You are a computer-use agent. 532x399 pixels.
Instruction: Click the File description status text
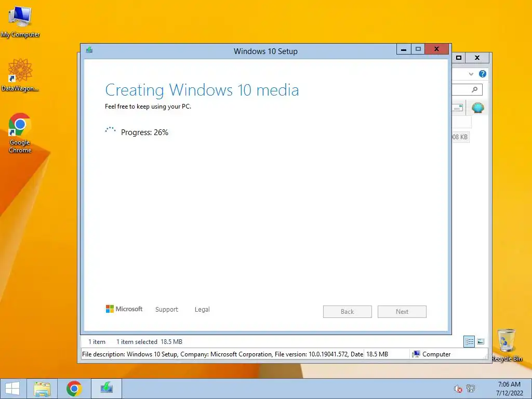pos(222,354)
